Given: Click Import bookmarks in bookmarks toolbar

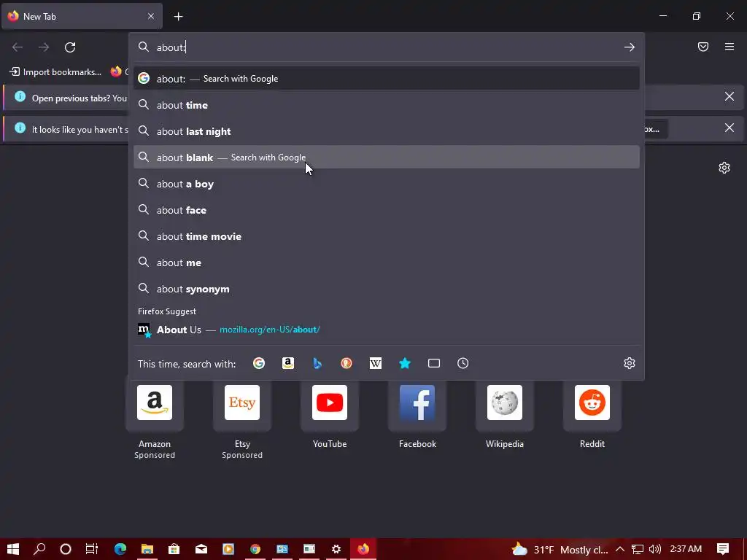Looking at the screenshot, I should point(55,72).
